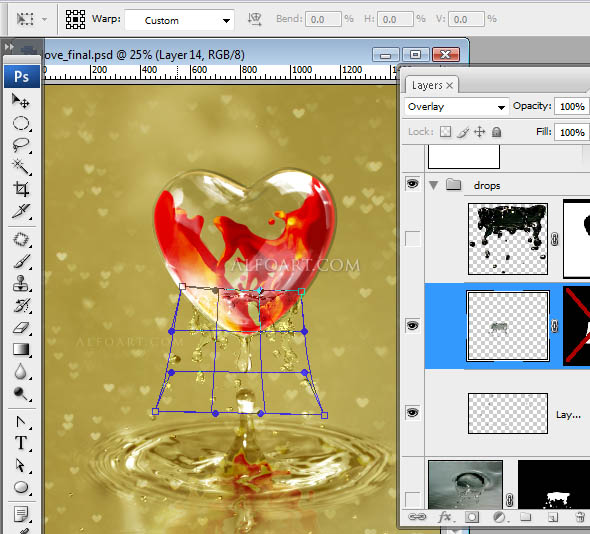The image size is (590, 534).
Task: Select the Path Selection tool
Action: (21, 466)
